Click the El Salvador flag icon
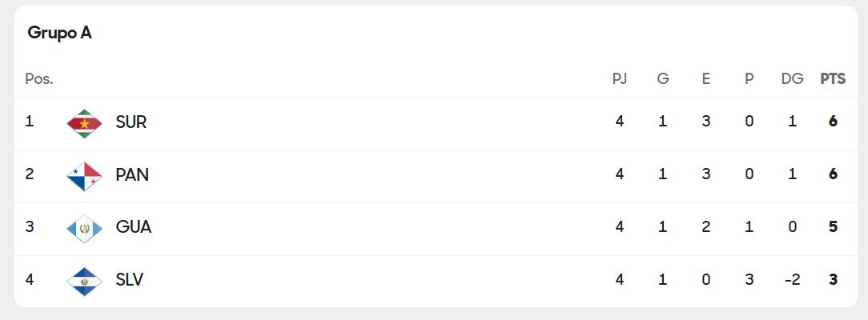 (x=84, y=281)
